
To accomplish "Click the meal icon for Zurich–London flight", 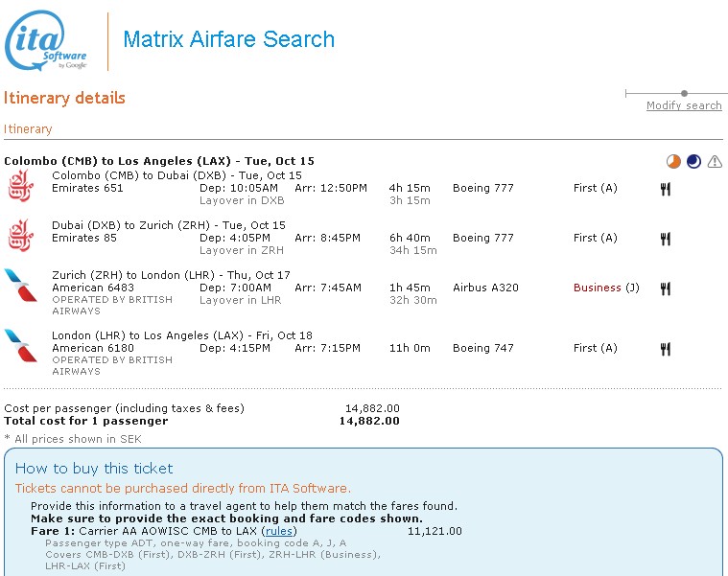I will pos(665,288).
